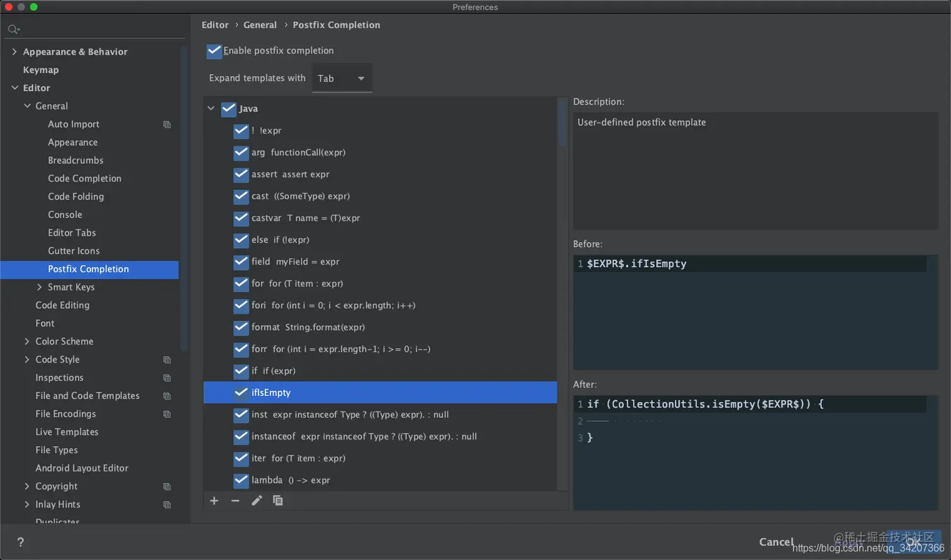Open the Expand templates with Tab dropdown
951x560 pixels.
pos(342,78)
